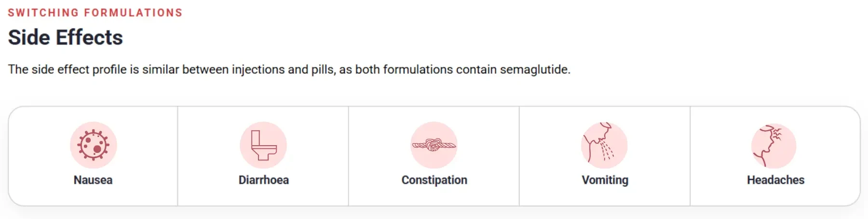This screenshot has width=868, height=219.
Task: Click the Nausea germ icon
Action: (93, 145)
